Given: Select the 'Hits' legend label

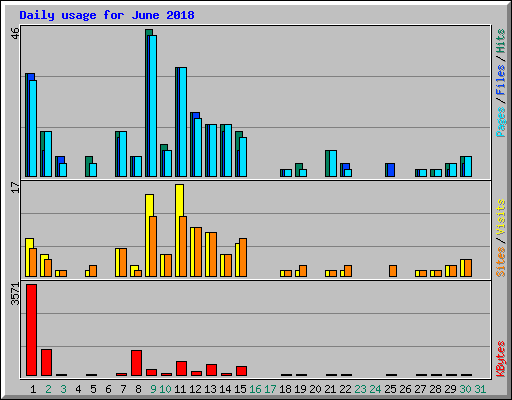Looking at the screenshot, I should [x=500, y=41].
